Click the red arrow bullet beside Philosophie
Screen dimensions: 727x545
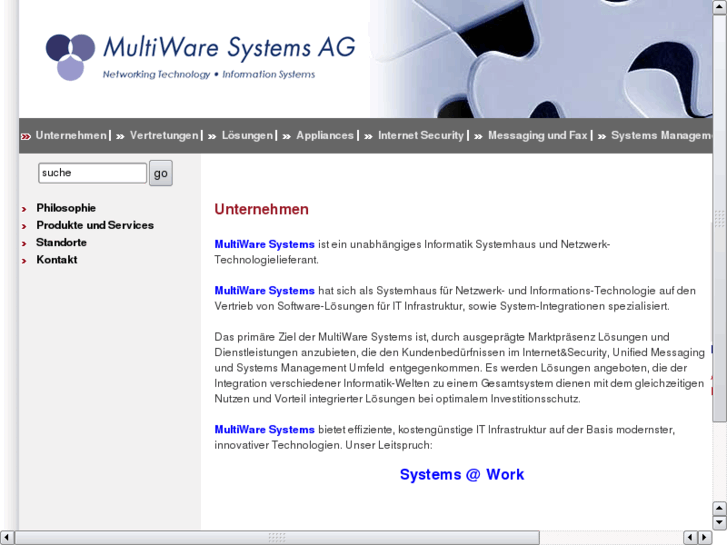[x=24, y=209]
